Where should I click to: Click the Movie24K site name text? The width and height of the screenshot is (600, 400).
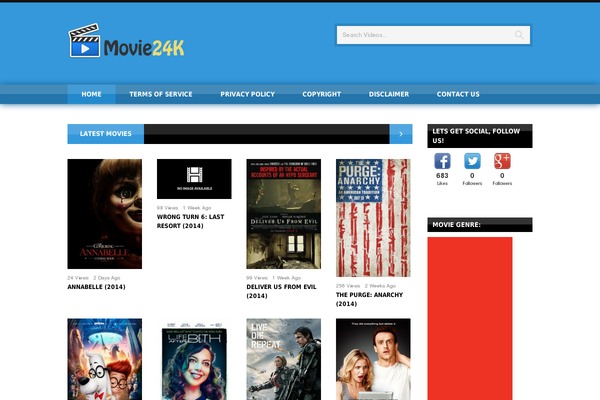point(144,48)
